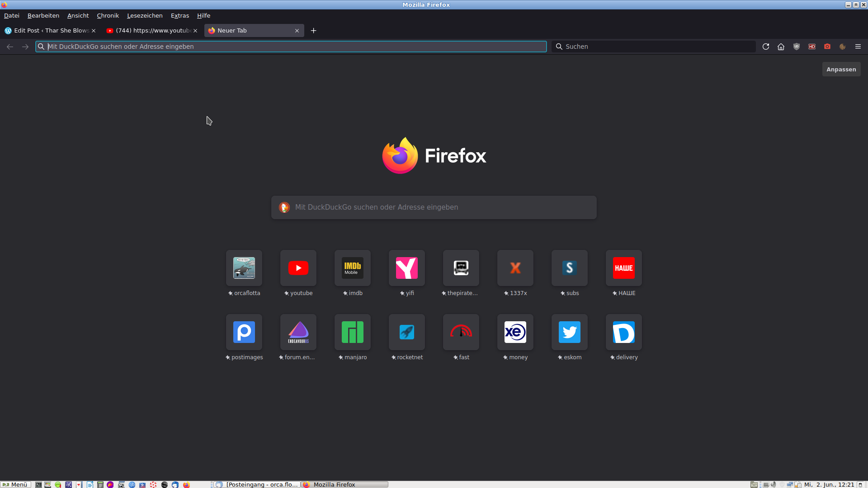Screen dimensions: 868x488
Task: Open the forum.en... EndeavourOS tile
Action: coord(298,332)
